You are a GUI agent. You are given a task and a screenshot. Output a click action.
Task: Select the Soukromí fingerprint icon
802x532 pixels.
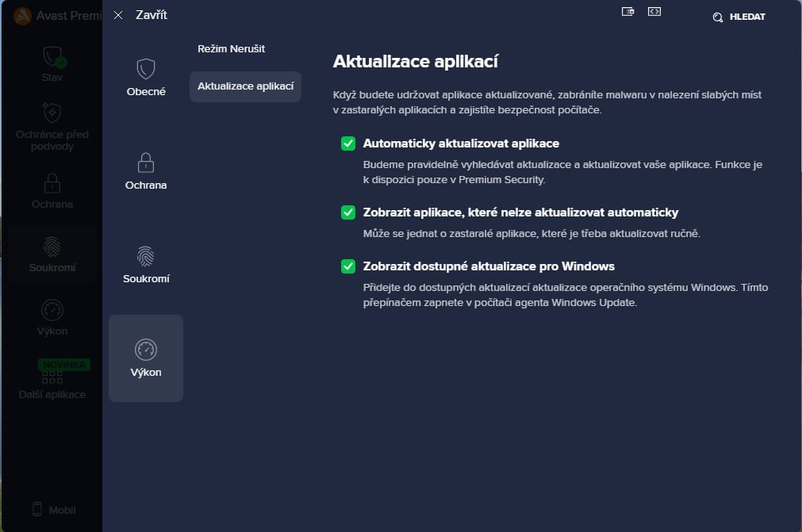pos(52,247)
